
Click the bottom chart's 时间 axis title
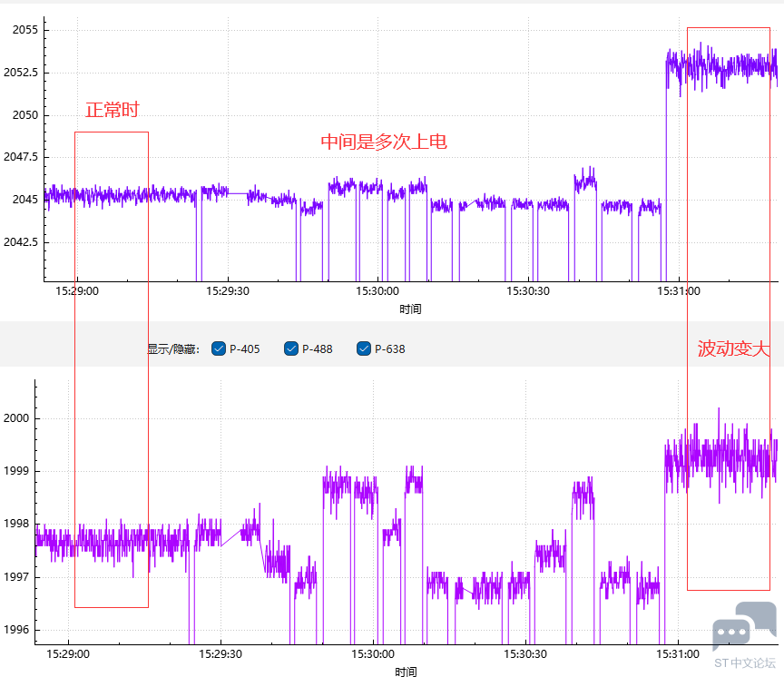pyautogui.click(x=407, y=672)
